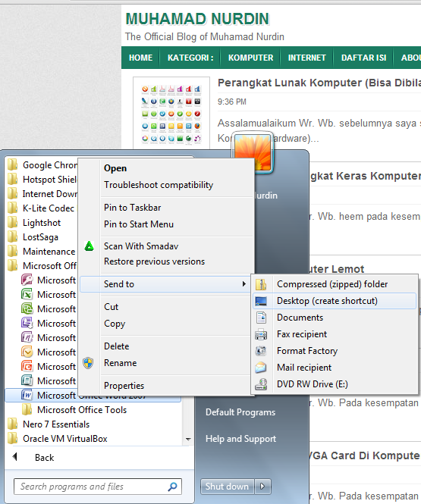Click the program list scroll-down arrow
The image size is (421, 504).
click(x=188, y=439)
